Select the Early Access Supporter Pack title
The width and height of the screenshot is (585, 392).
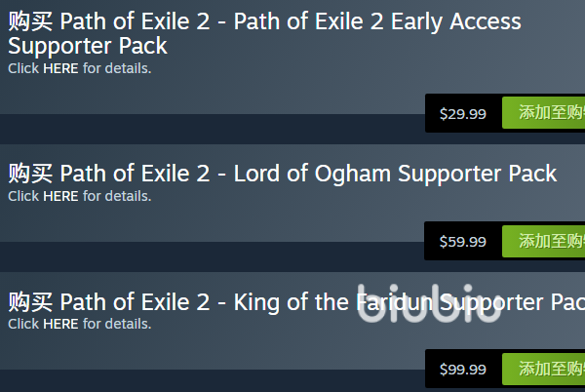coord(264,33)
